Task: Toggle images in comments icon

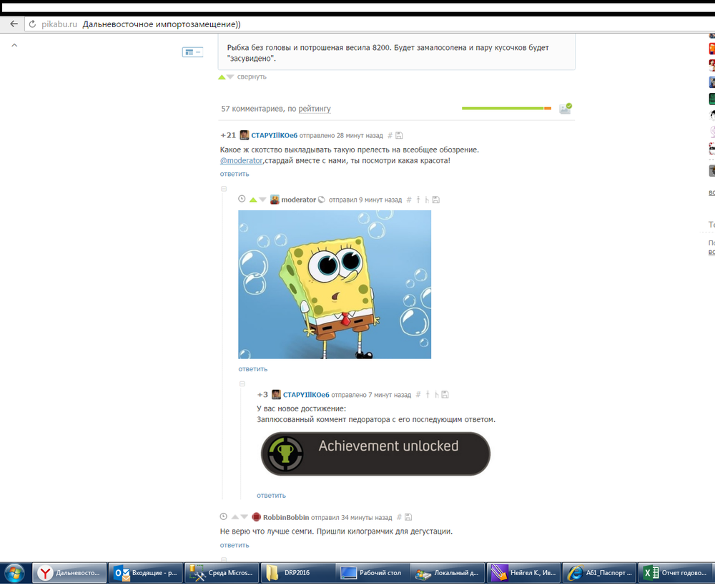Action: pyautogui.click(x=566, y=109)
